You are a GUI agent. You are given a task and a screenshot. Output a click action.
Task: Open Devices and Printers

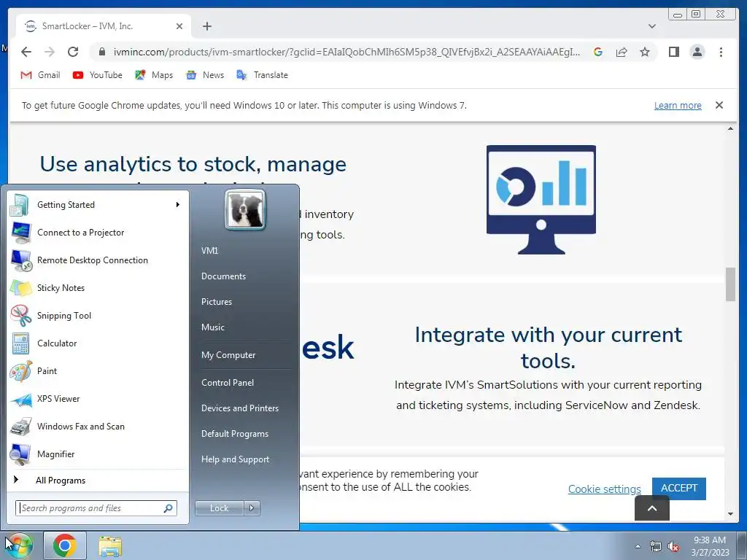pyautogui.click(x=240, y=408)
